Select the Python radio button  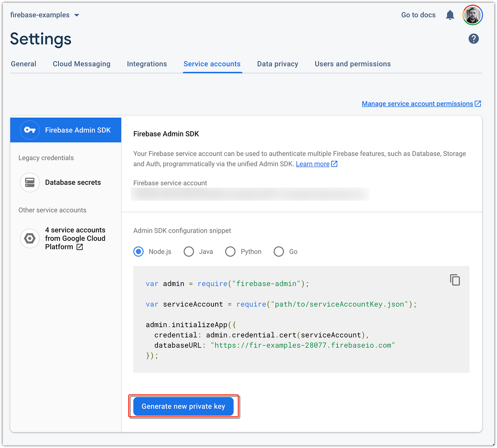click(230, 252)
